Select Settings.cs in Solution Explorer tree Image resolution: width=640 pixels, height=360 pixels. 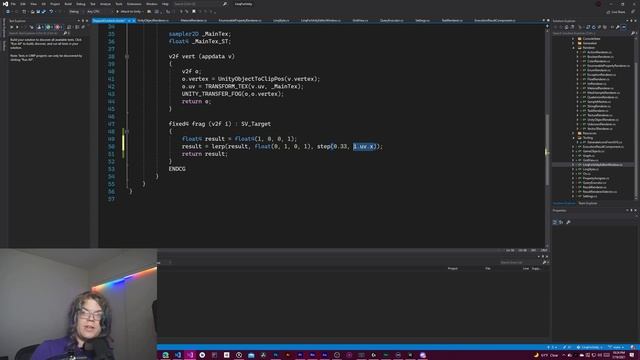pos(590,196)
